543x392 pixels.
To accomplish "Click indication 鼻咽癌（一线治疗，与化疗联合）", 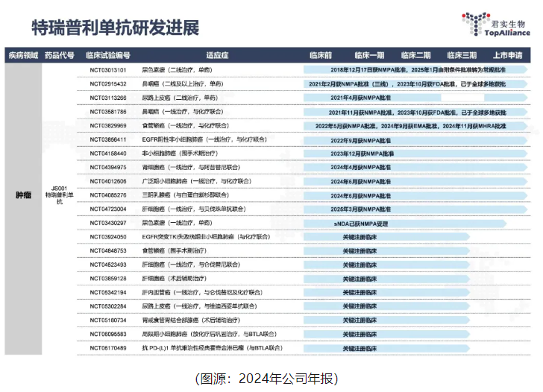I will point(183,112).
